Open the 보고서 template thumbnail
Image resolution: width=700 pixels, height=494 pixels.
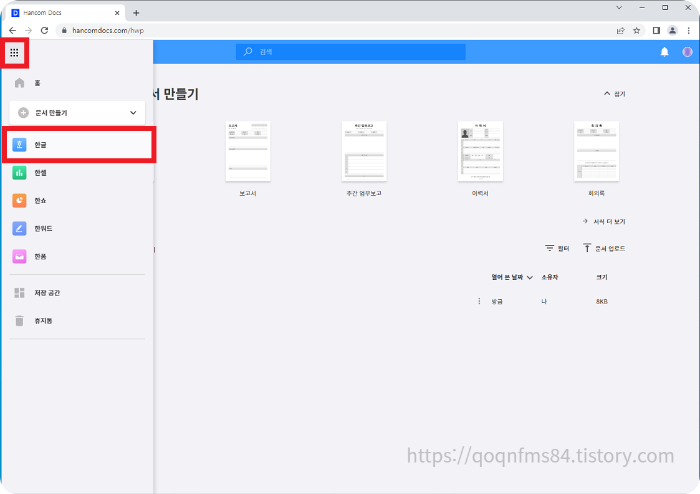point(248,151)
